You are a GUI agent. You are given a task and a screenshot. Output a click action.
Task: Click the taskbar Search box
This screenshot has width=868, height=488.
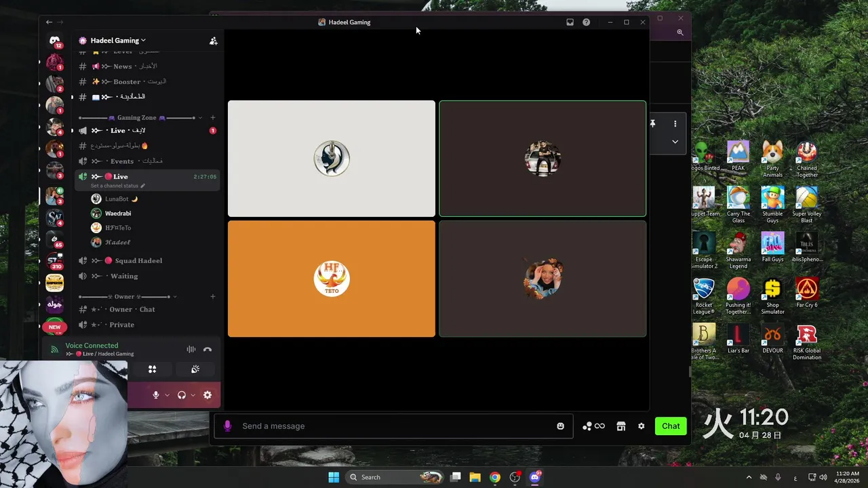coord(393,477)
